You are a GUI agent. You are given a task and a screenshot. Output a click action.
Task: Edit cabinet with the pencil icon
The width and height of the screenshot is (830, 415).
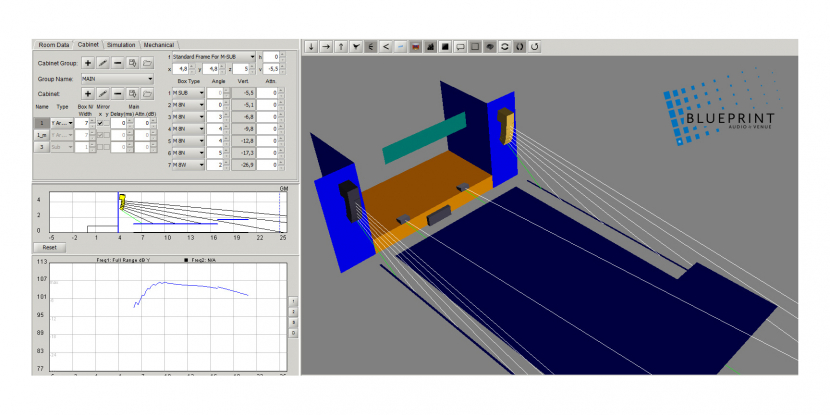point(103,94)
